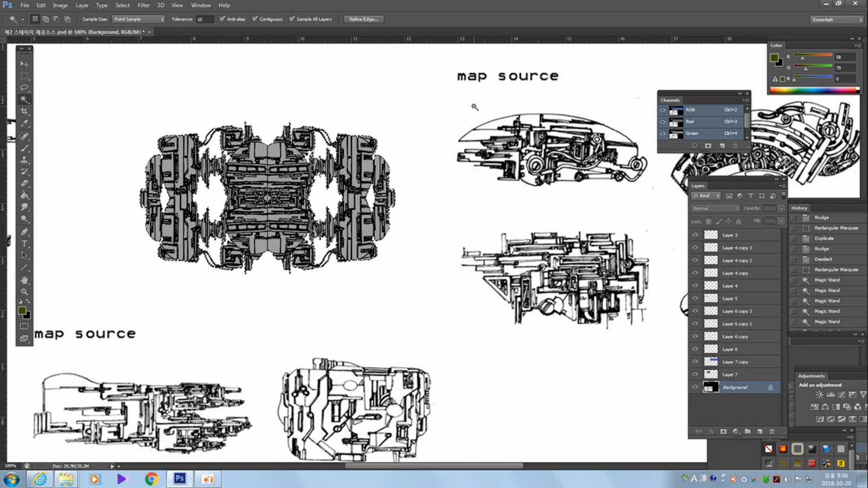Toggle the Contiguous checkbox

click(x=255, y=19)
